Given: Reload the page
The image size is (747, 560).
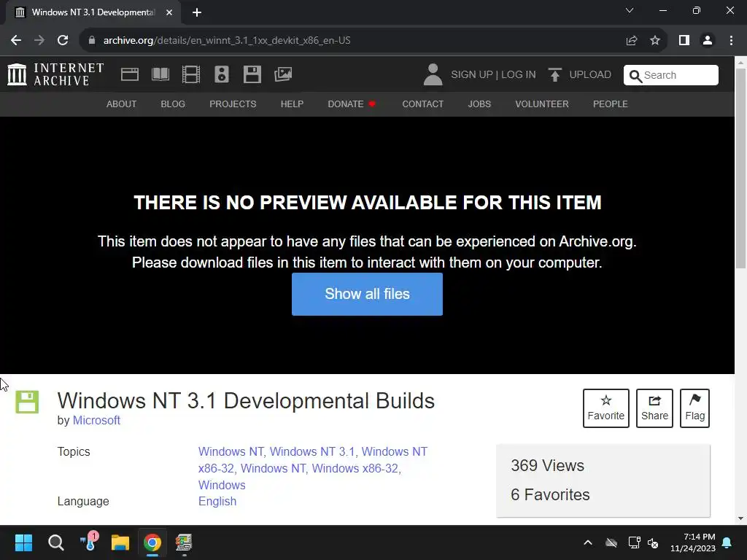Looking at the screenshot, I should (x=63, y=41).
